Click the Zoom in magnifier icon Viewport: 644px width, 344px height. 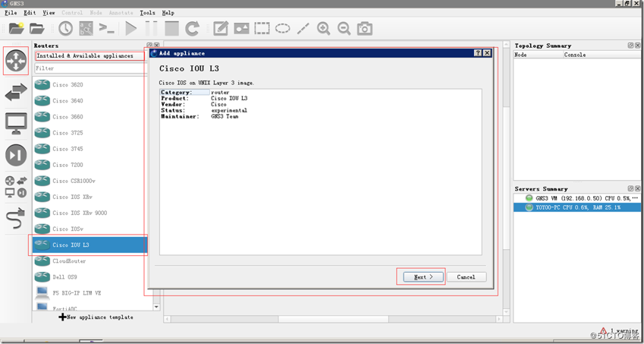324,28
